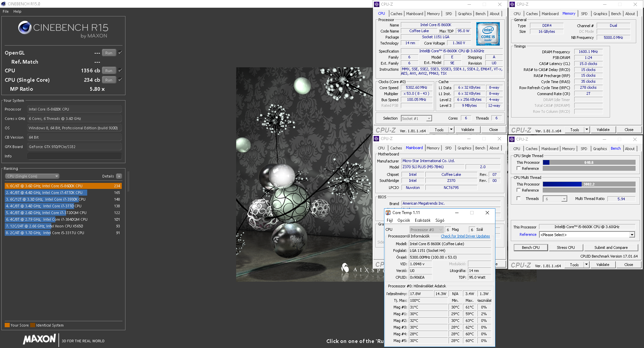Select top ranking row Intel Core i5-8600K
Screen dimensions: 644x348
coord(63,186)
